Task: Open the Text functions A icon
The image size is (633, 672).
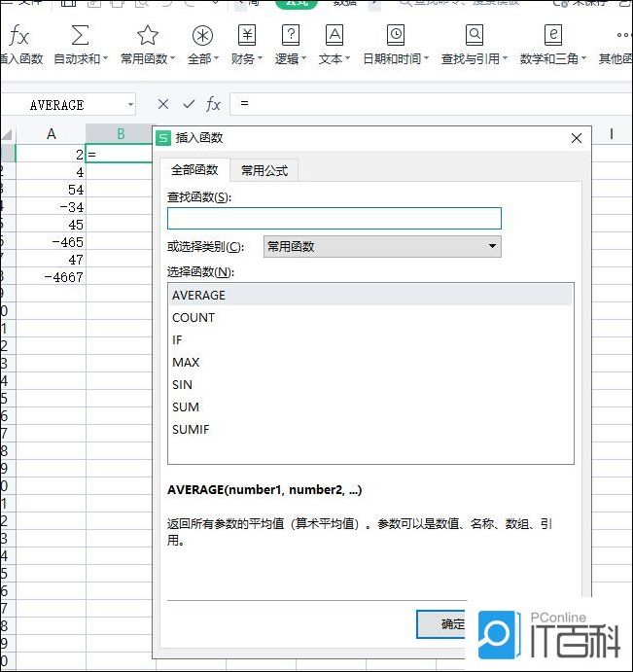Action: point(334,35)
